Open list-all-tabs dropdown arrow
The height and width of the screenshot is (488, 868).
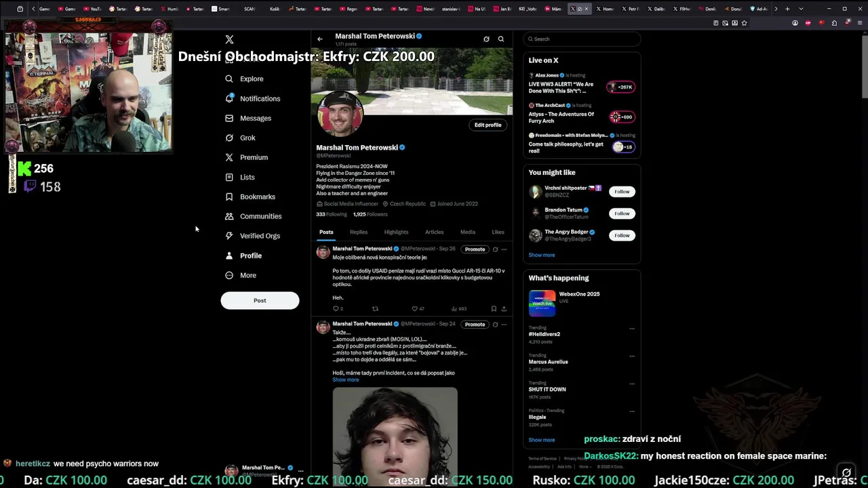(801, 9)
